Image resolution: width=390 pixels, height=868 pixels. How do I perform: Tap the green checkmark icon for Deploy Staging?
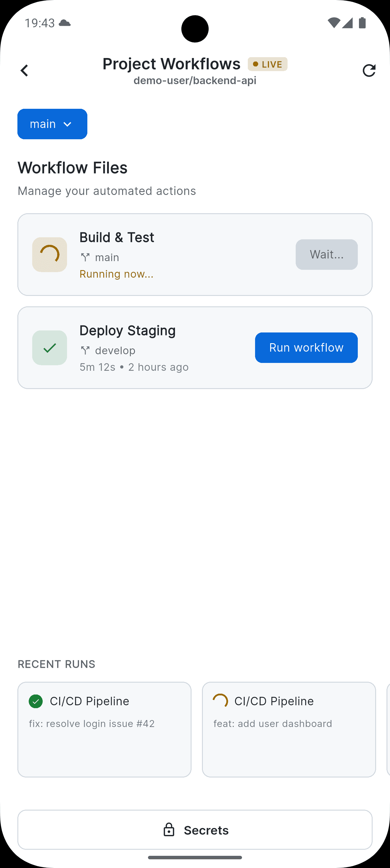coord(49,347)
